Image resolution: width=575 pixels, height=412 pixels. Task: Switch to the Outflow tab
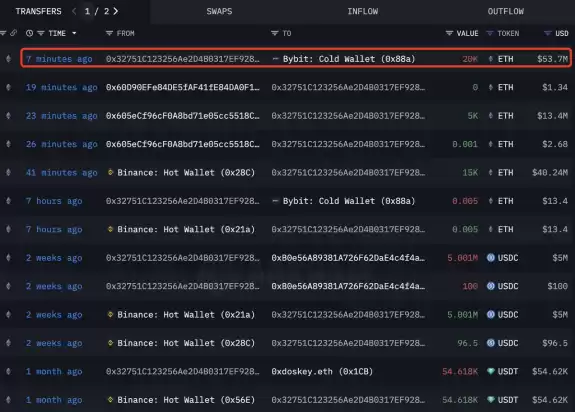pyautogui.click(x=506, y=11)
